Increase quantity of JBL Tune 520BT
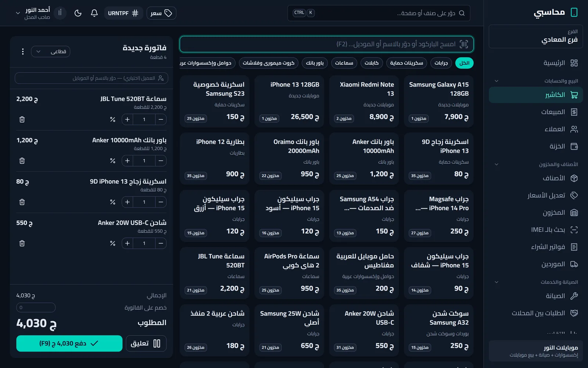 tap(127, 120)
